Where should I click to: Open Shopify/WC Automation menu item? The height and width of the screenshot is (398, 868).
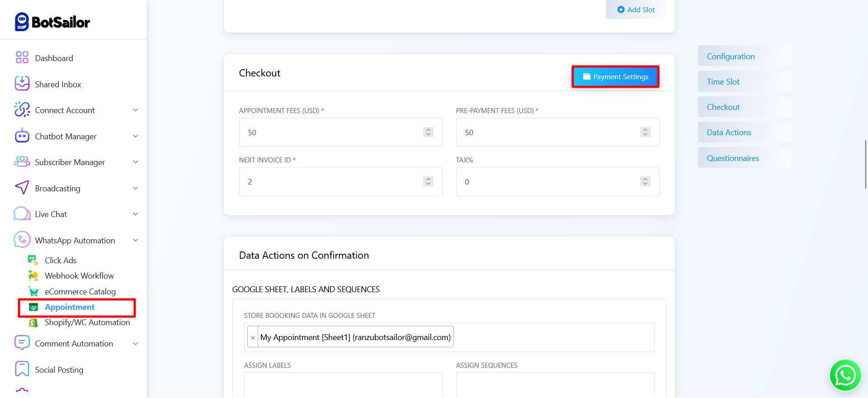87,322
